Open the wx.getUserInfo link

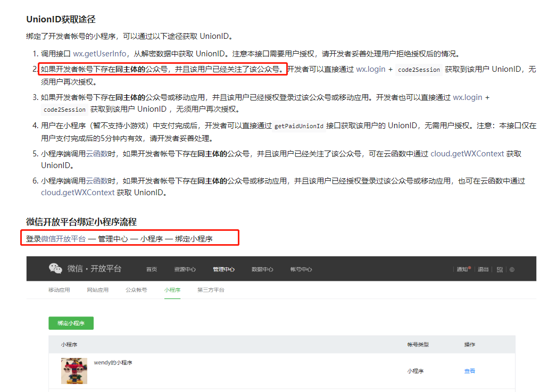99,54
